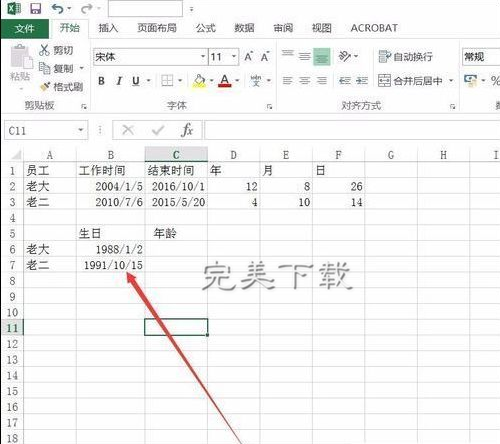Switch to the 插入 ribbon tab

108,28
